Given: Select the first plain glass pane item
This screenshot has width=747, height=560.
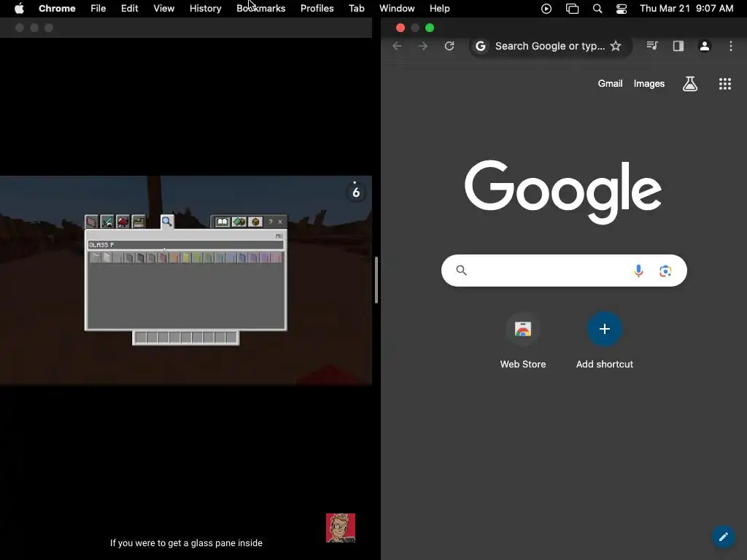Looking at the screenshot, I should 95,257.
